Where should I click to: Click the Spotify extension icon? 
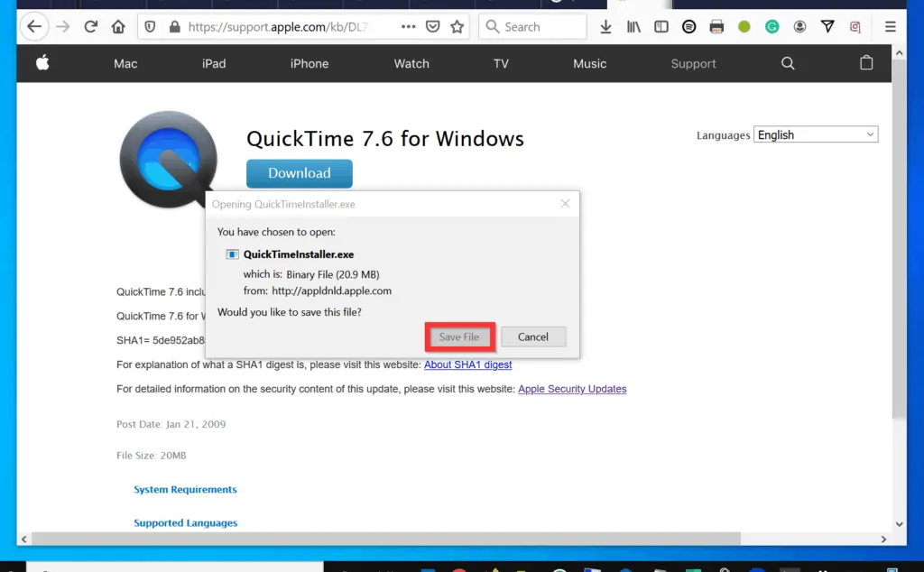(x=688, y=26)
